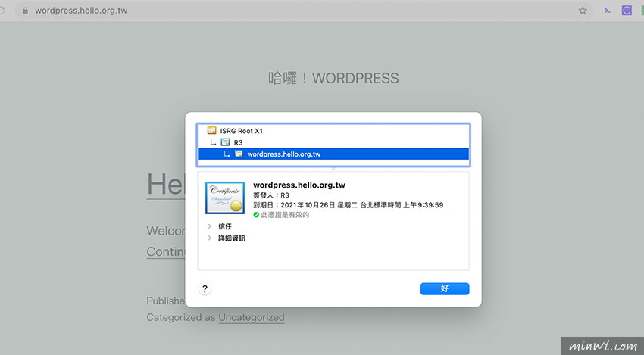
Task: Click the 好 button to close dialog
Action: pos(445,288)
